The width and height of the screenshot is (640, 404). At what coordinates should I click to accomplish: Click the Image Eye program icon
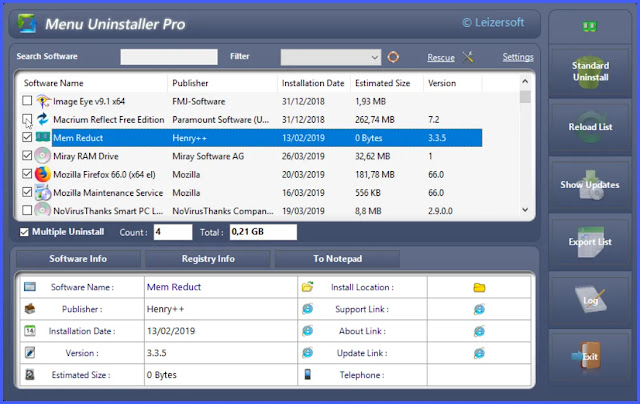(42, 101)
